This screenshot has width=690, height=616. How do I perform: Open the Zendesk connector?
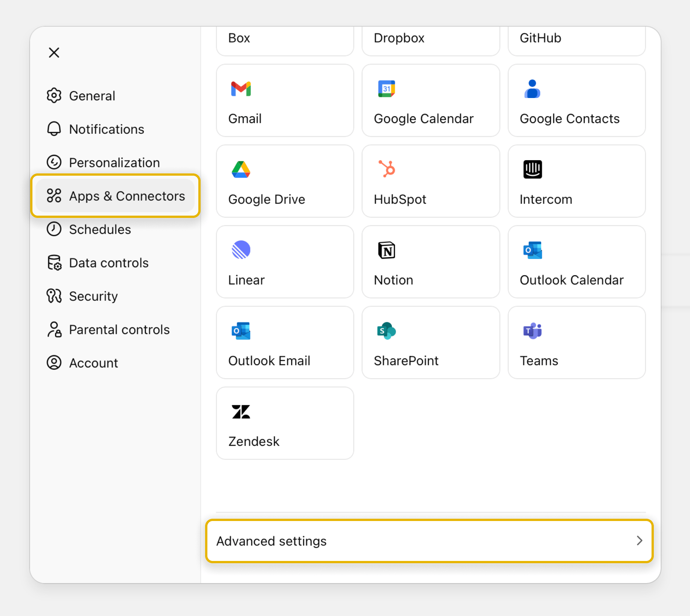tap(284, 423)
